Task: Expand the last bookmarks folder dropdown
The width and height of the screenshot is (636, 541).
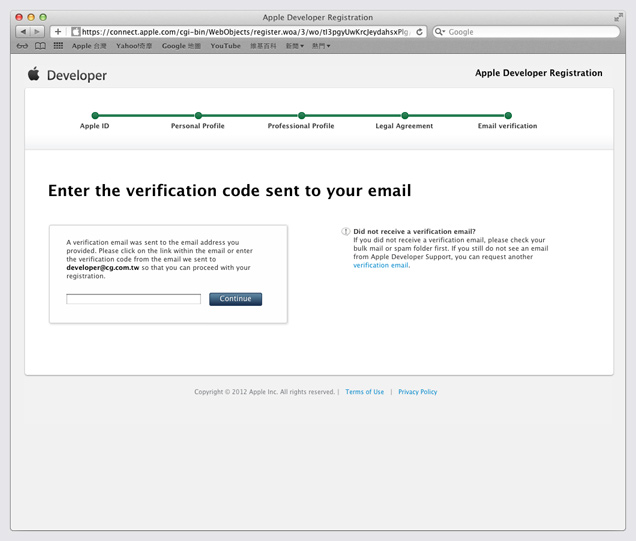Action: 321,46
